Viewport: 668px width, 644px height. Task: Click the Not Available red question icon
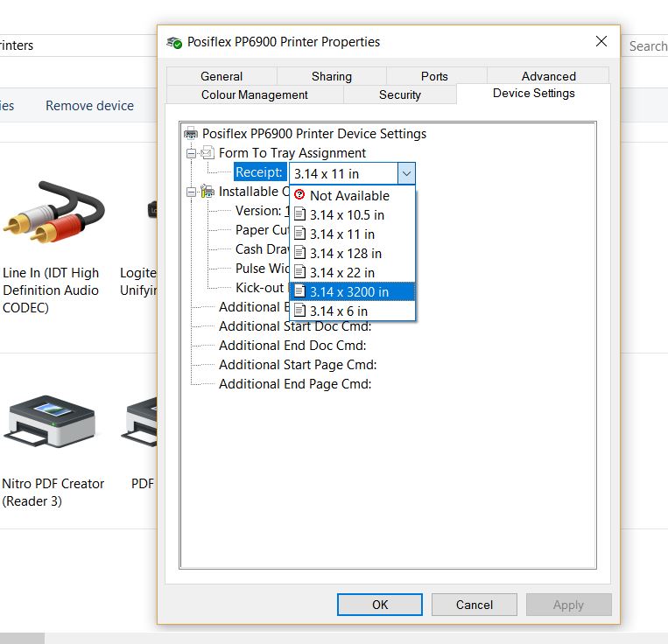click(299, 194)
